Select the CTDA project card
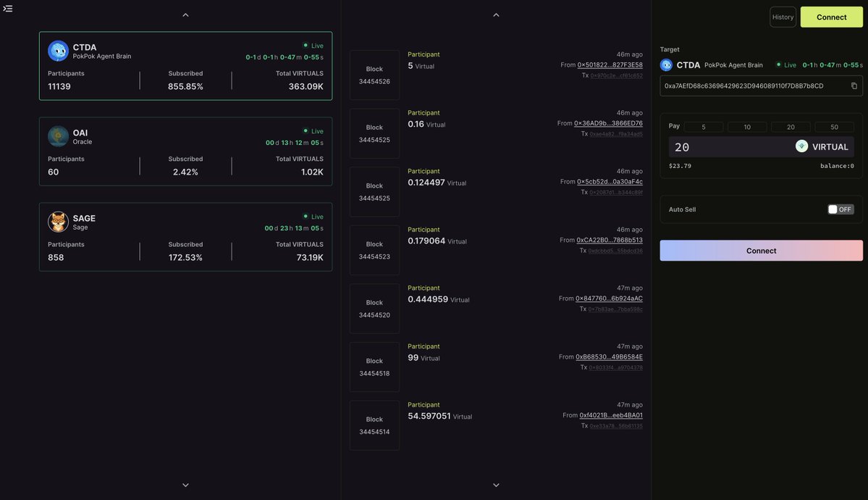 185,66
